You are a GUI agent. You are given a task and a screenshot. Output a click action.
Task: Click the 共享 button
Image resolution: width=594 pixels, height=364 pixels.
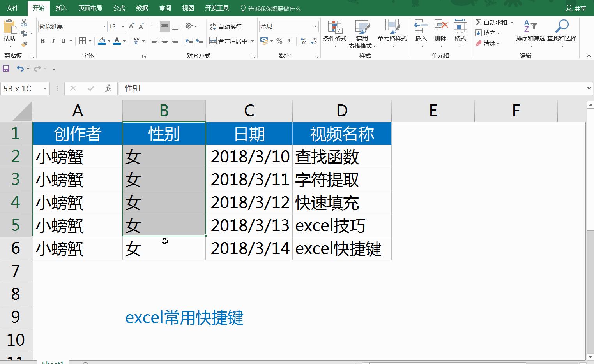576,8
